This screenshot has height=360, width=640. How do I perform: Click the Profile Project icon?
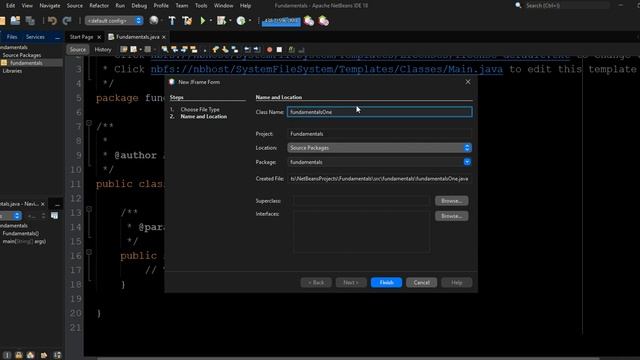click(241, 20)
